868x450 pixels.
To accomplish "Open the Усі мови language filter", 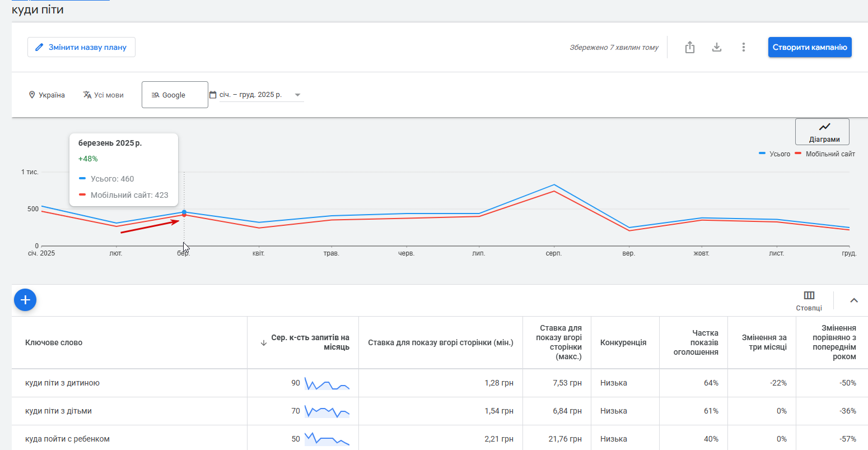I will [104, 95].
